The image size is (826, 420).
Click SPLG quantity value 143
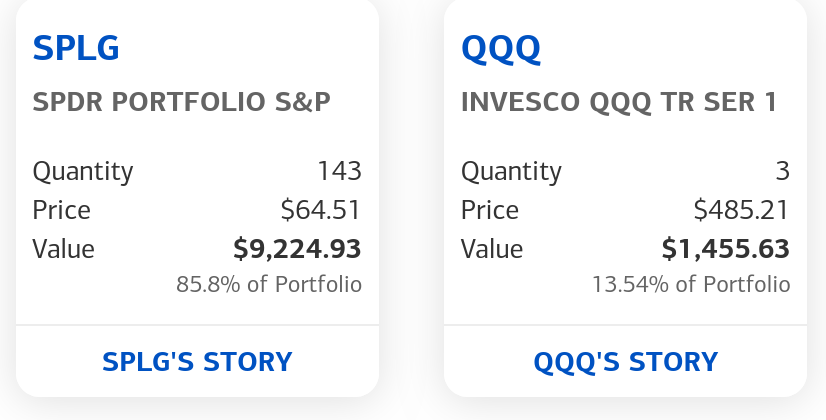click(x=339, y=171)
